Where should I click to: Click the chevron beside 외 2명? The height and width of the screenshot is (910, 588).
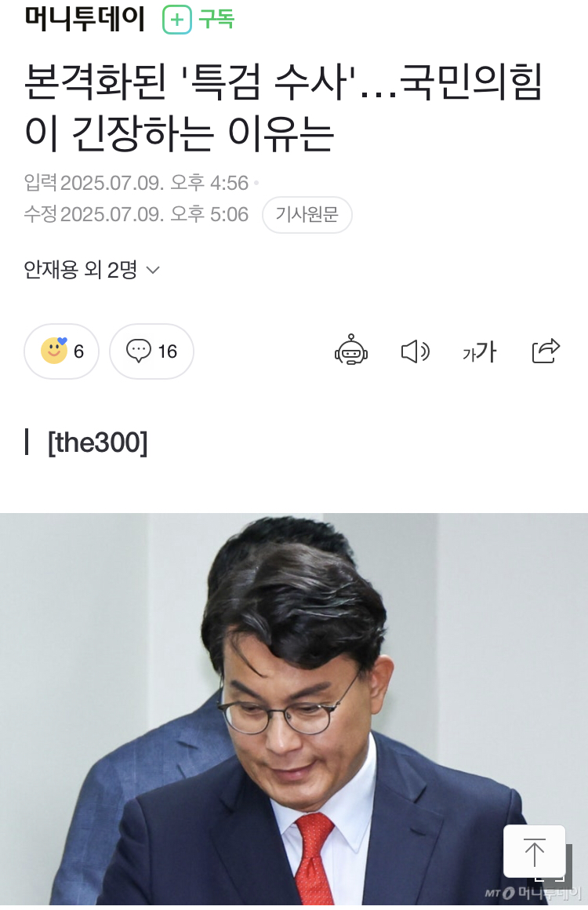(x=153, y=270)
